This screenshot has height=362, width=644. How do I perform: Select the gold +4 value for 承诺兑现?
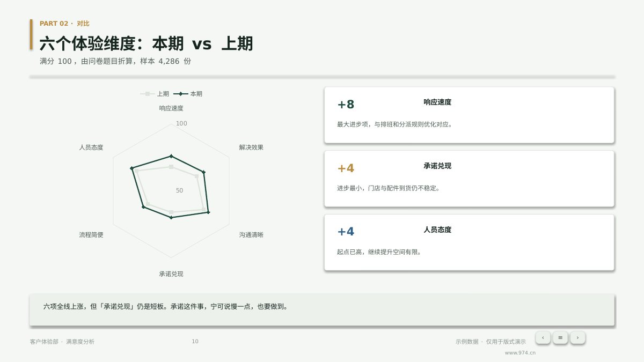346,168
